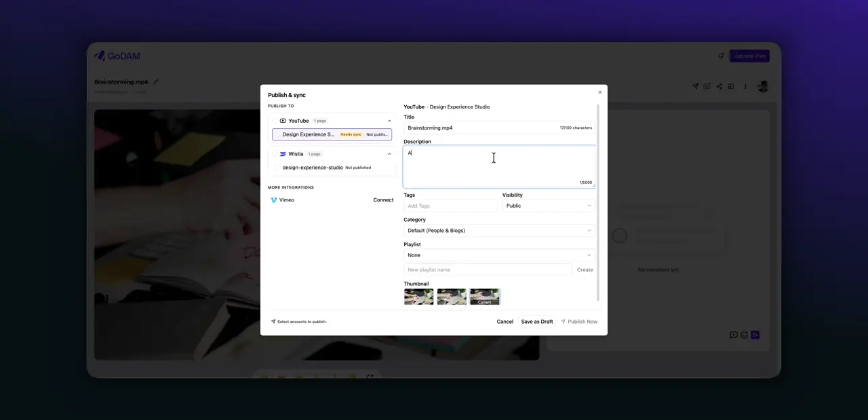This screenshot has width=868, height=420.
Task: Click inside the Description text area
Action: point(500,167)
